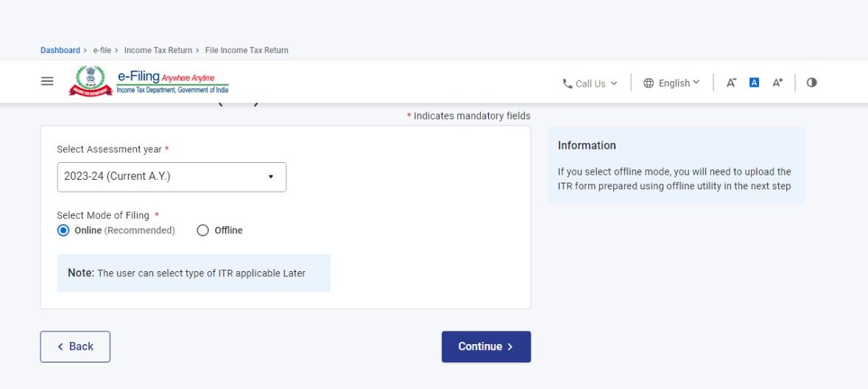Click the Continue button
The height and width of the screenshot is (389, 868).
pos(486,347)
